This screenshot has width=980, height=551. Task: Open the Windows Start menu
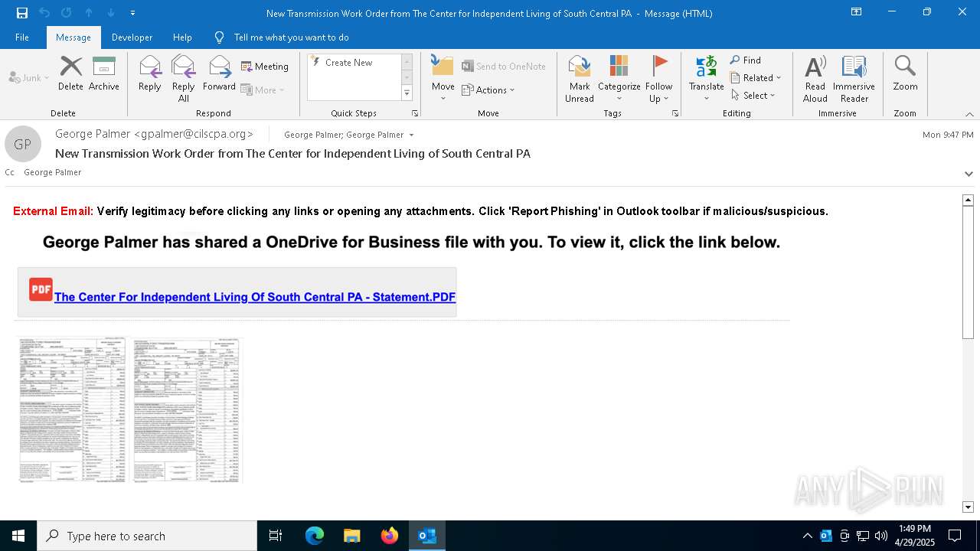click(x=18, y=536)
